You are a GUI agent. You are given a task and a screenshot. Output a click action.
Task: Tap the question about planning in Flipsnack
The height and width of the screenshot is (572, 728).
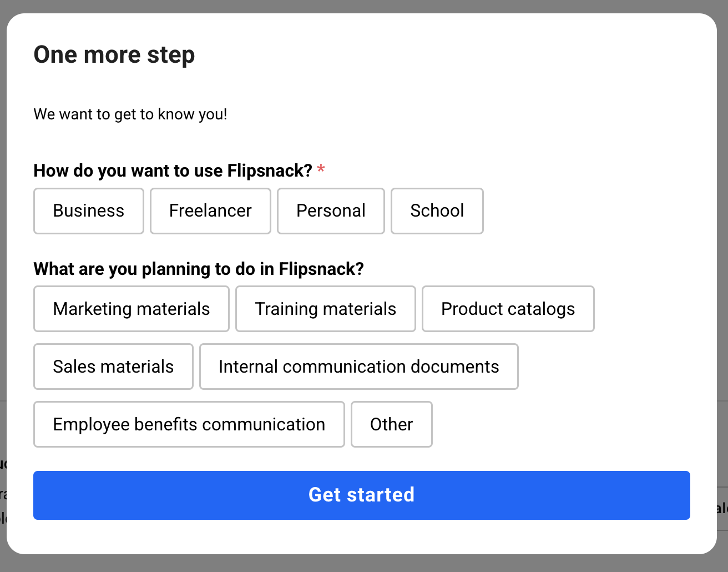pos(199,269)
